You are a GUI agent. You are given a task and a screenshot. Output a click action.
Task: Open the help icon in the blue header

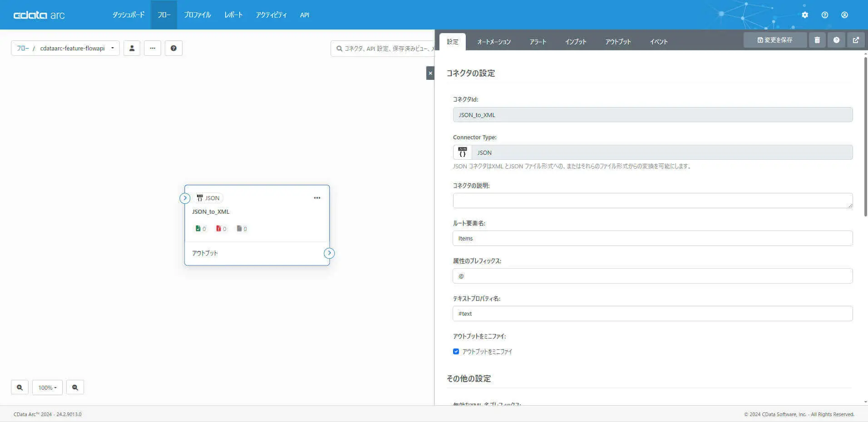click(825, 15)
